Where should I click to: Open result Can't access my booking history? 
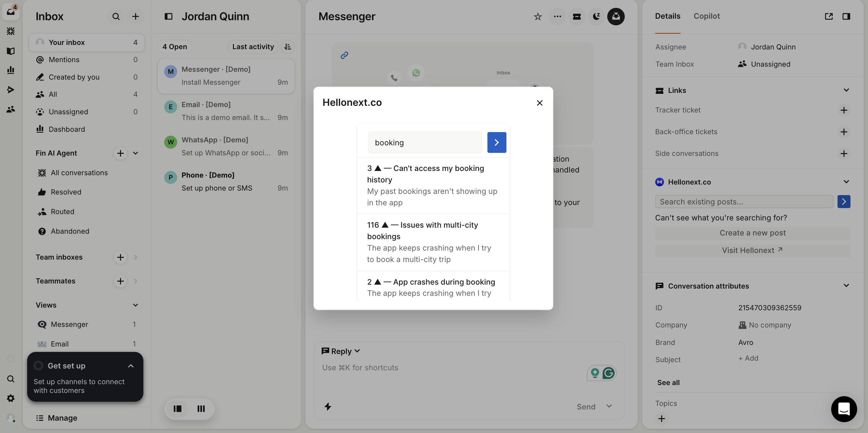pyautogui.click(x=433, y=185)
